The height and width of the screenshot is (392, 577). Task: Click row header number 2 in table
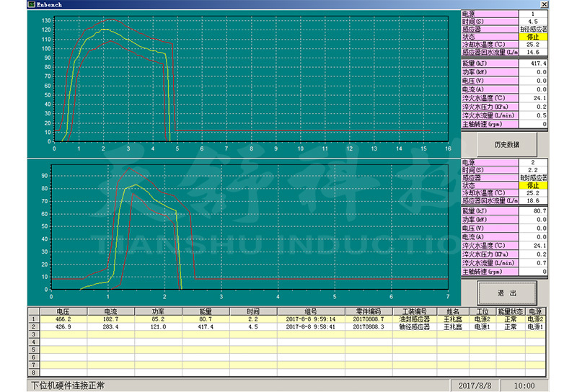(x=33, y=326)
